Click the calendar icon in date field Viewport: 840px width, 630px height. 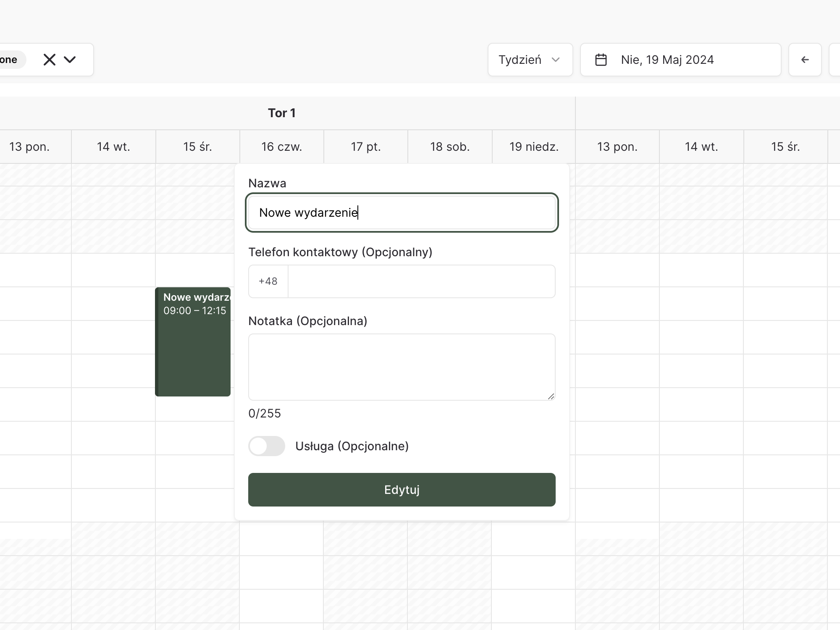pos(601,60)
